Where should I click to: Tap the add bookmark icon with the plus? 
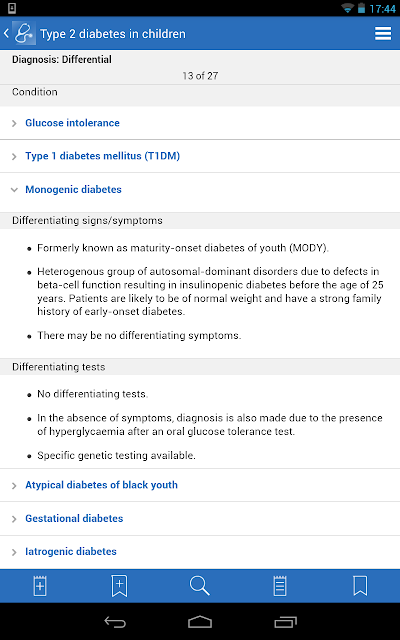(119, 586)
